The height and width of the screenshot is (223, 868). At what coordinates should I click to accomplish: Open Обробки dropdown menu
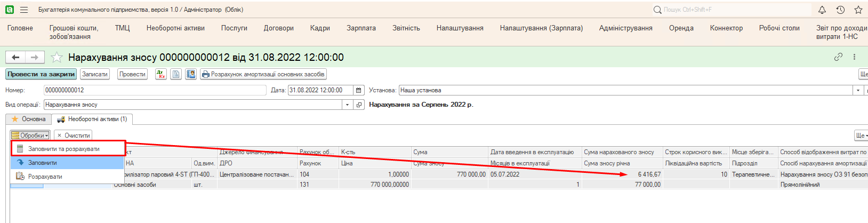pyautogui.click(x=30, y=136)
